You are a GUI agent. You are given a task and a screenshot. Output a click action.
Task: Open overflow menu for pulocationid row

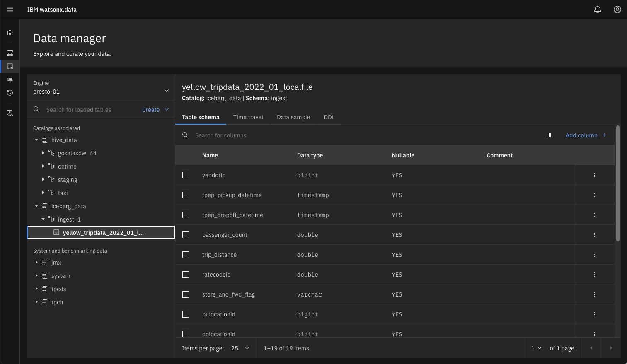coord(595,314)
